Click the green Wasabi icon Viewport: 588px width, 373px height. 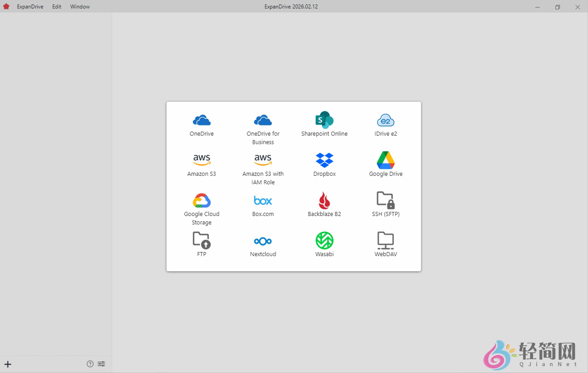(324, 240)
